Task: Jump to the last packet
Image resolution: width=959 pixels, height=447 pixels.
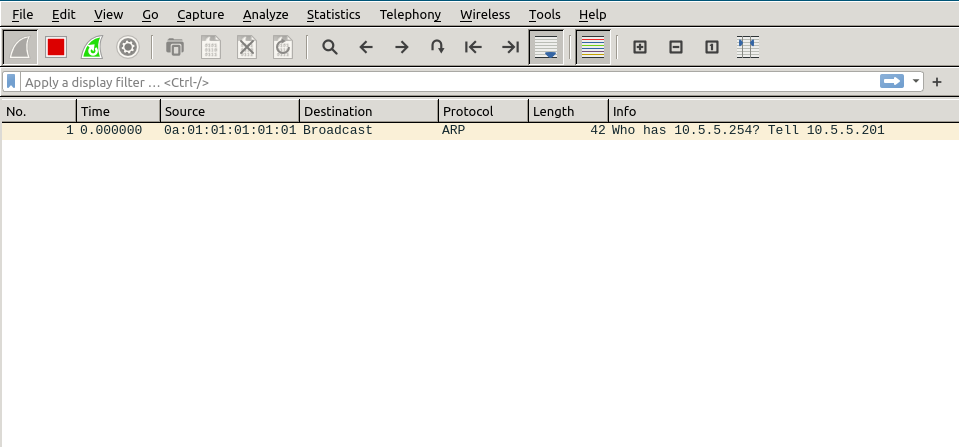Action: coord(510,47)
